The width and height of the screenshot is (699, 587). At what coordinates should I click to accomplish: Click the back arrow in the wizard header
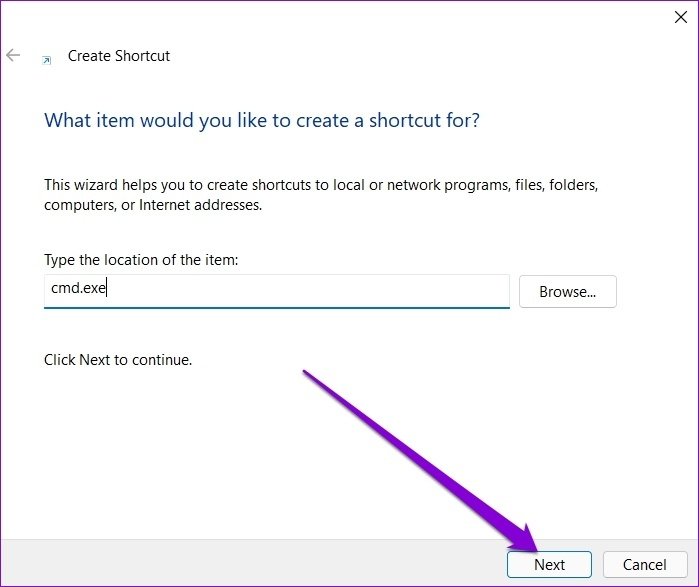pos(13,55)
